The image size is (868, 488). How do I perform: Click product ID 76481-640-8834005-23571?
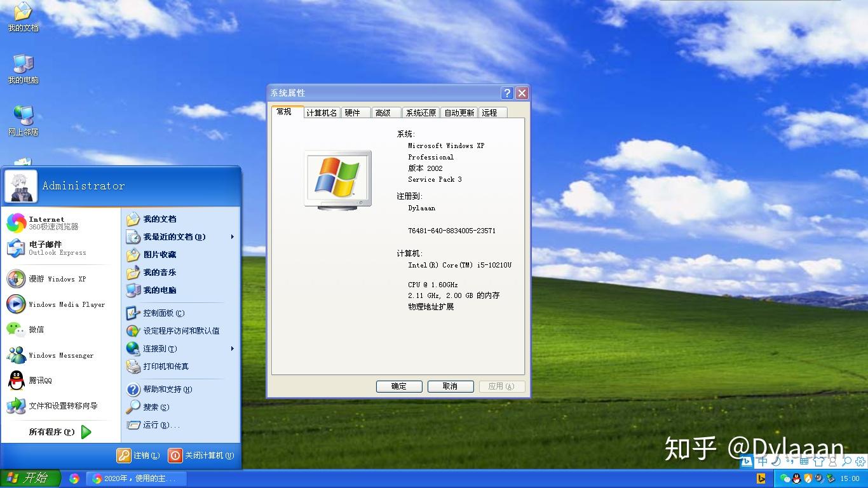[x=452, y=231]
